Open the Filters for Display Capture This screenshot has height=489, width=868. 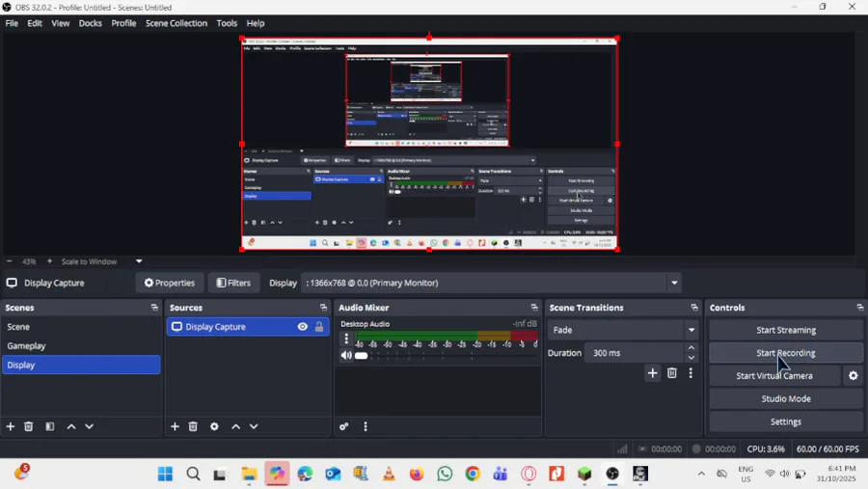click(x=233, y=283)
